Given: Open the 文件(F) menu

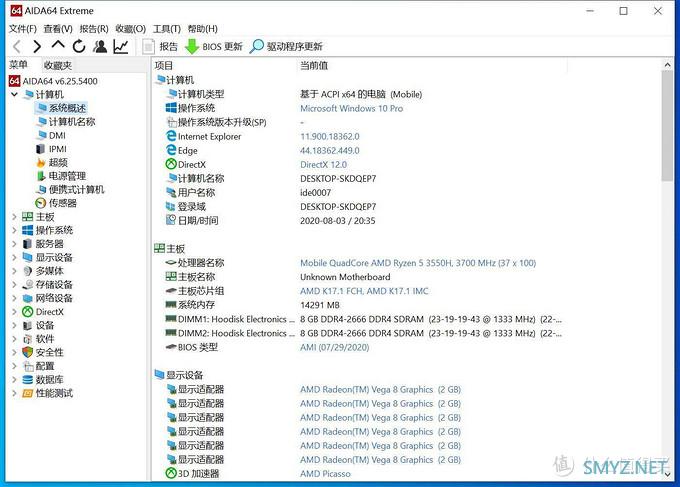Looking at the screenshot, I should pos(23,29).
